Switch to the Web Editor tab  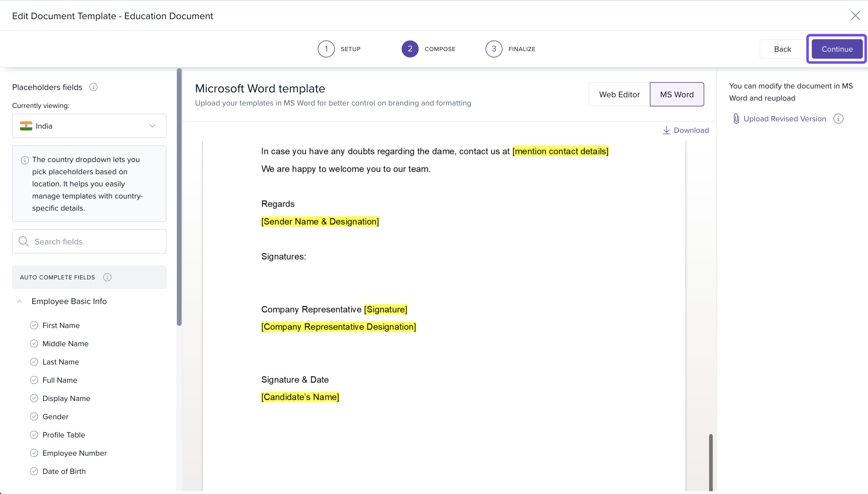click(x=619, y=94)
